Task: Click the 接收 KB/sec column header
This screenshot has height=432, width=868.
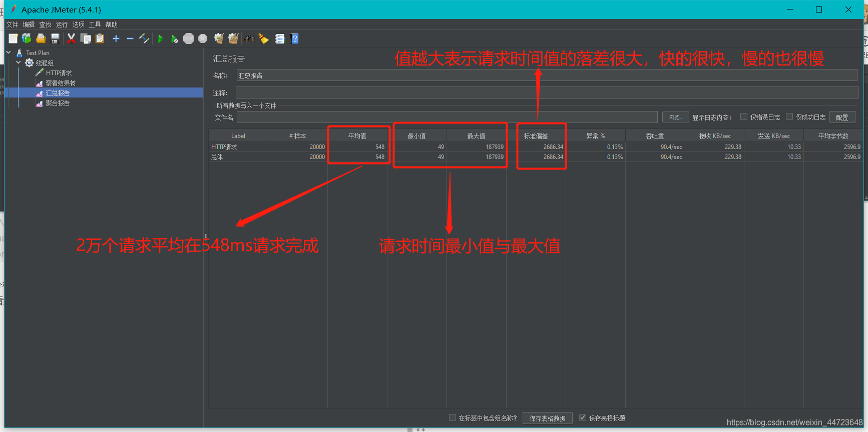Action: point(714,136)
